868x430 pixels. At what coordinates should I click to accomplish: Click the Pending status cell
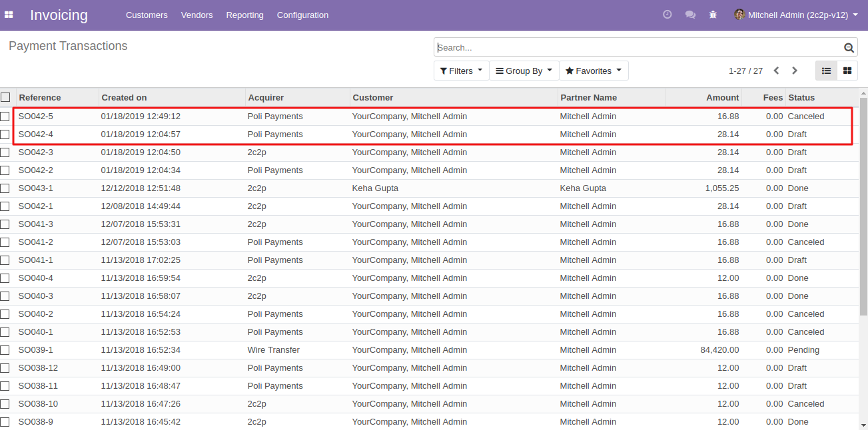coord(803,350)
